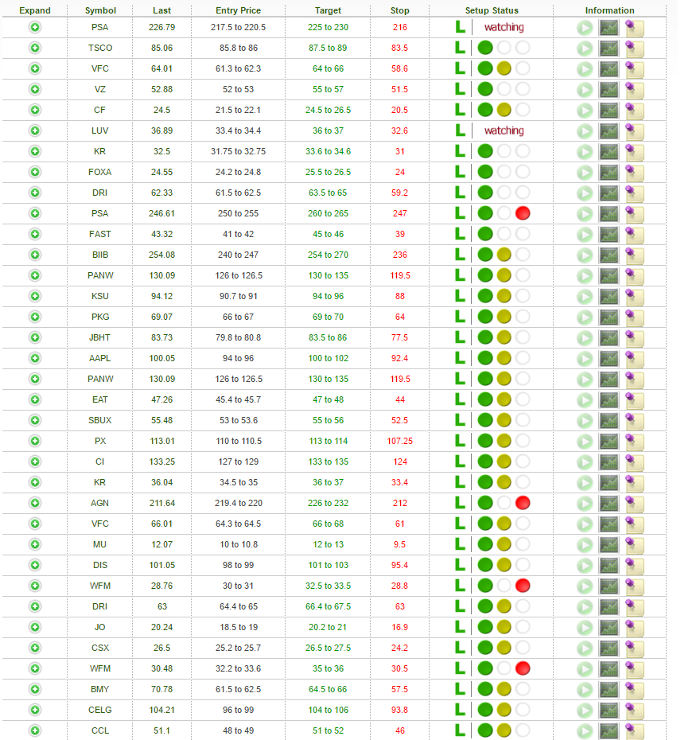Click the Setup Status column header
The height and width of the screenshot is (740, 700).
(492, 10)
